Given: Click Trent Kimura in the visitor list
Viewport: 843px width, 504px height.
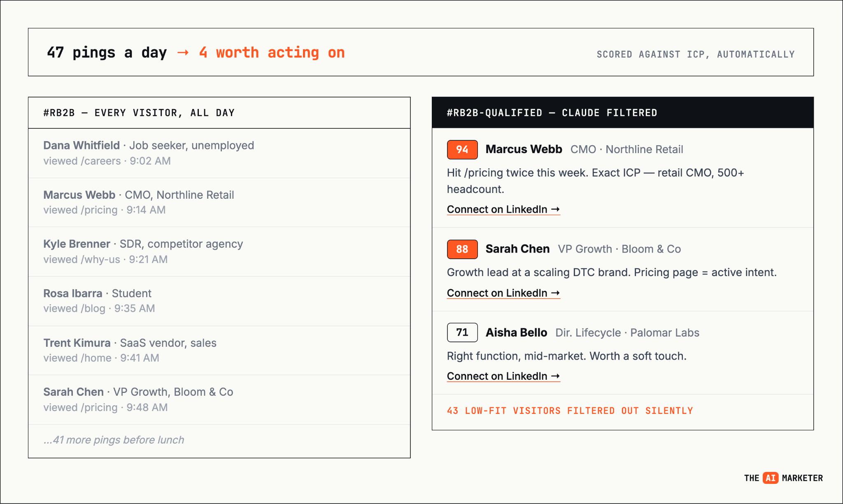Looking at the screenshot, I should tap(77, 343).
